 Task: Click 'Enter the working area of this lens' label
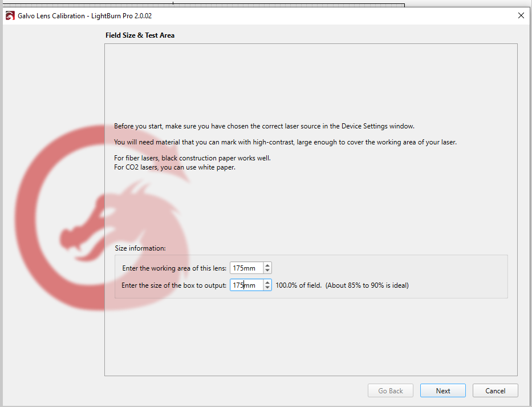tap(174, 268)
